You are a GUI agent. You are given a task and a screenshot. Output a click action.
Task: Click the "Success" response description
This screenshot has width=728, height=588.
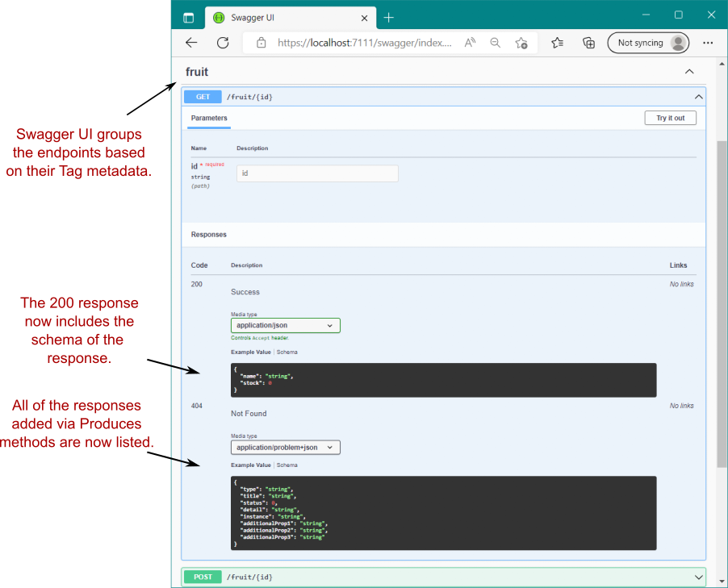[245, 292]
